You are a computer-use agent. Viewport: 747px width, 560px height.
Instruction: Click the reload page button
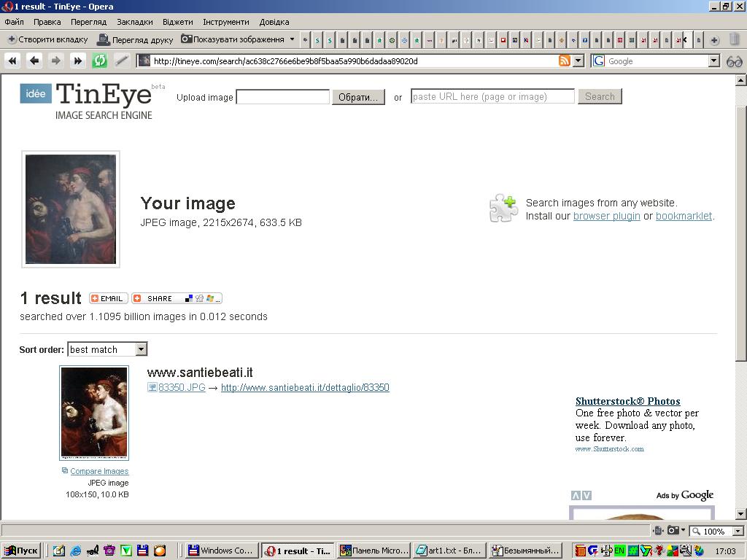pyautogui.click(x=100, y=61)
